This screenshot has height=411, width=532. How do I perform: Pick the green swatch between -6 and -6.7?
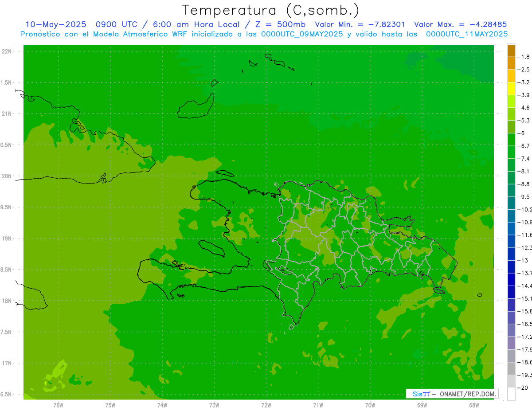pyautogui.click(x=511, y=140)
